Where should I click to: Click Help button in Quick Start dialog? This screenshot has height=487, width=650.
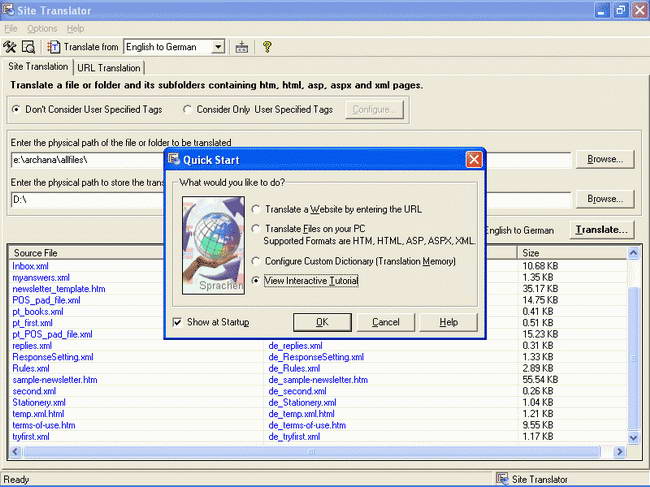point(449,322)
